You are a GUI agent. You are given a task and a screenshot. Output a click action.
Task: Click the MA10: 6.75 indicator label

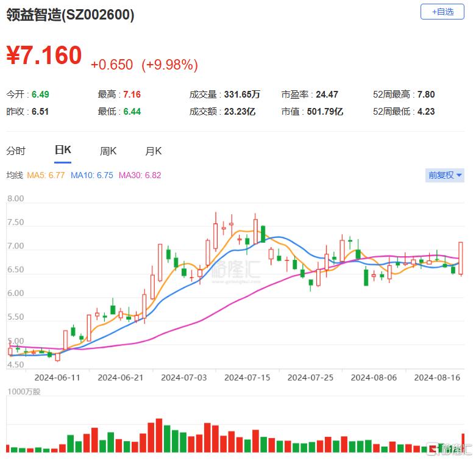[x=91, y=175]
